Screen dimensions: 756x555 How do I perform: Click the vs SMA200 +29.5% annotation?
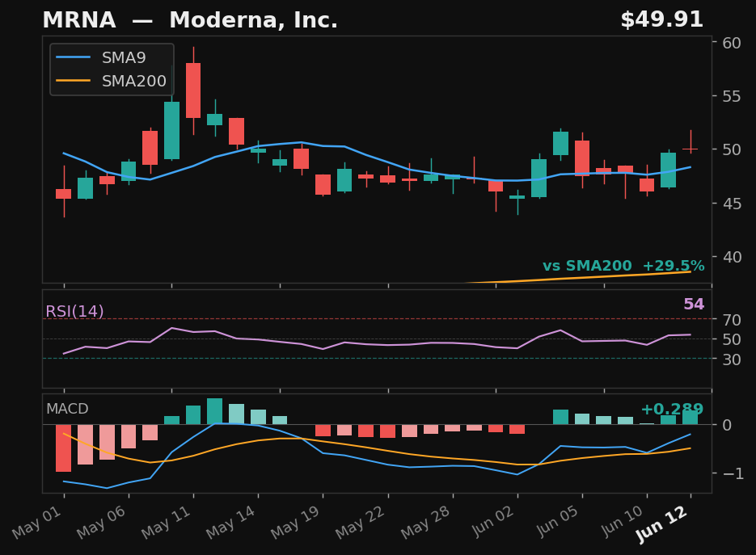coord(623,266)
